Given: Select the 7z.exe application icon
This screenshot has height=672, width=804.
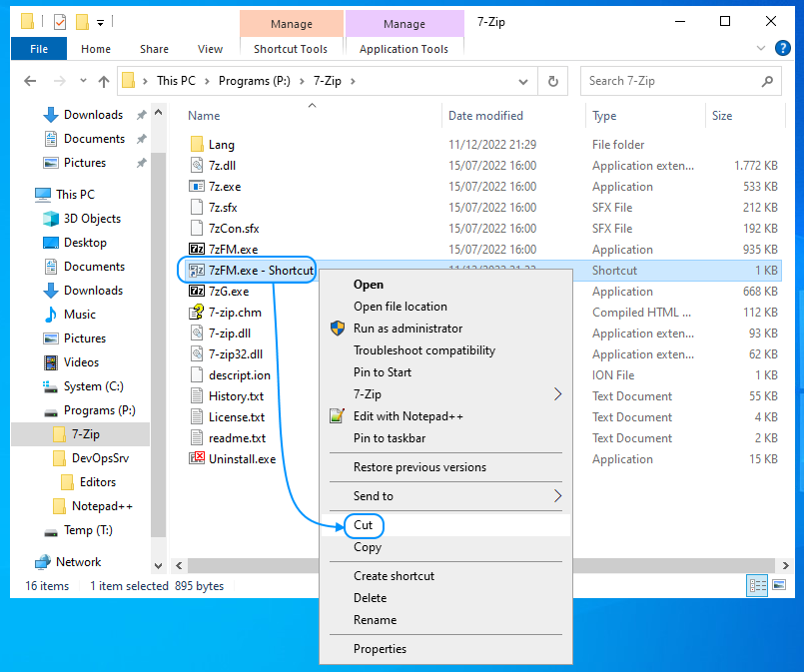Looking at the screenshot, I should (x=197, y=186).
